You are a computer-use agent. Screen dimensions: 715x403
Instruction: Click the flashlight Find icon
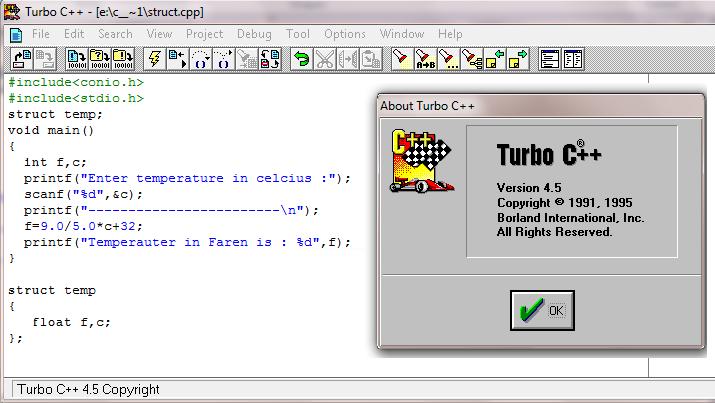coord(402,59)
